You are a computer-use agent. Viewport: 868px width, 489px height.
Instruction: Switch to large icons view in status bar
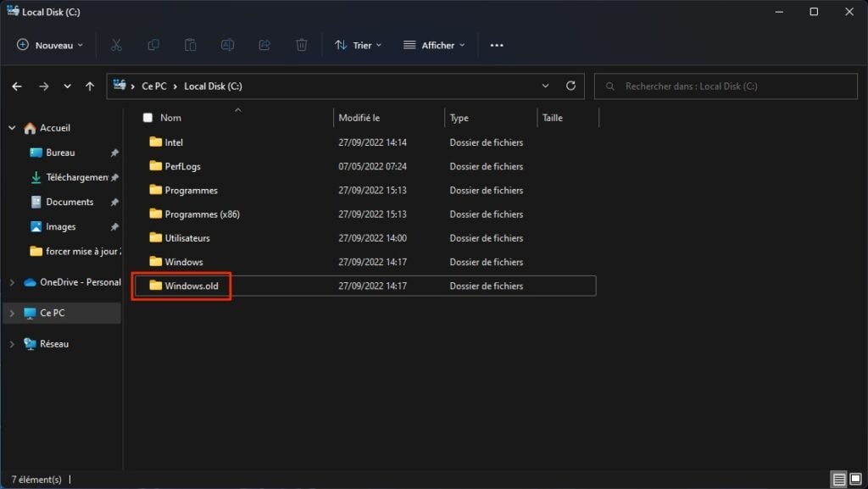(x=856, y=479)
